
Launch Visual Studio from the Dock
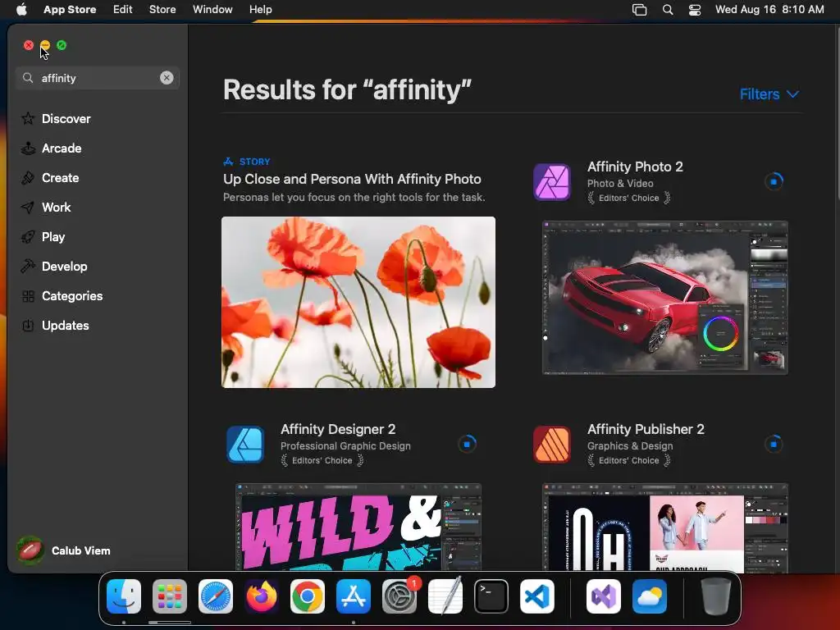coord(603,596)
